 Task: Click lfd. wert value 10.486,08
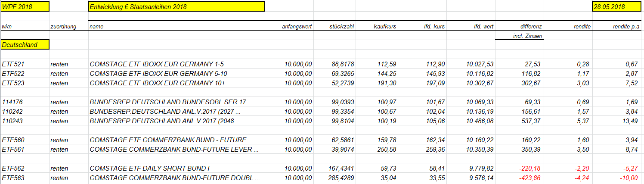(x=480, y=121)
